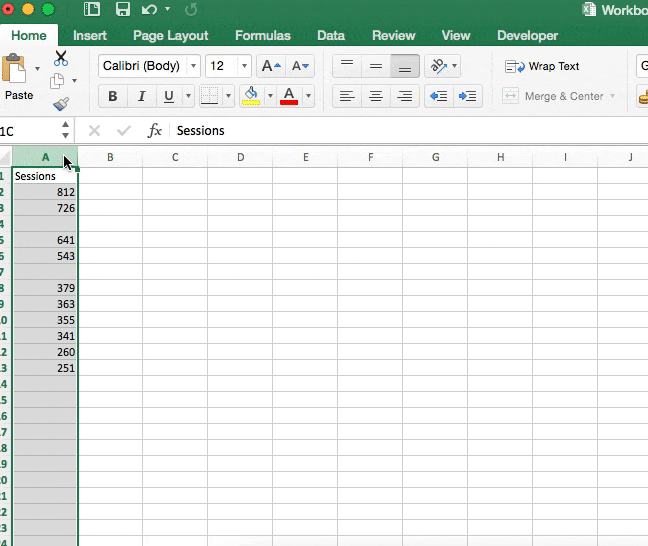Switch to the Formulas tab

[263, 35]
